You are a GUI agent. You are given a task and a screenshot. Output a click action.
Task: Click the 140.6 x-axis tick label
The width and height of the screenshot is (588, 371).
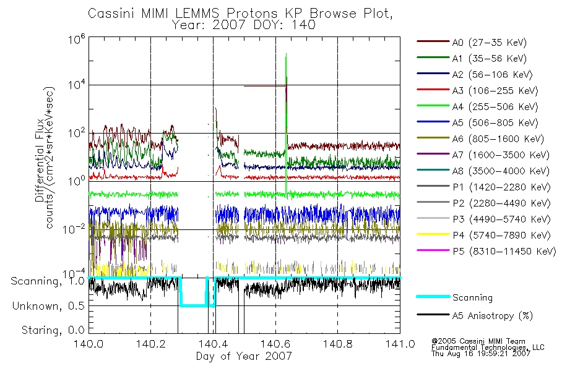click(275, 344)
